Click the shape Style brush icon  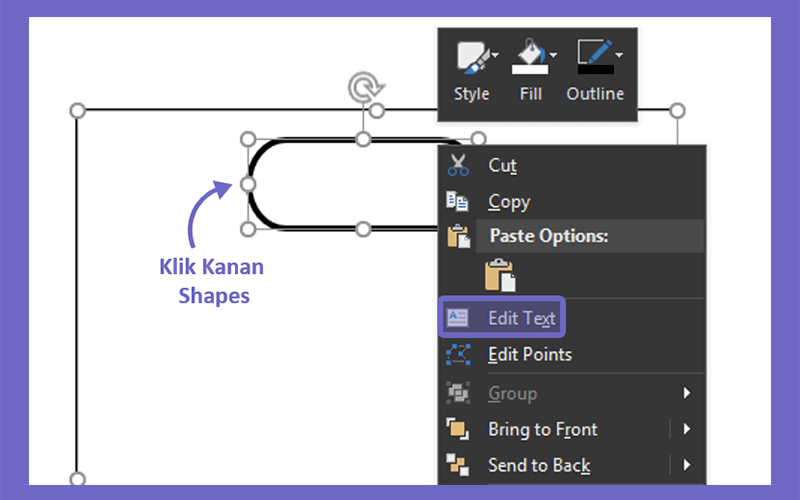[472, 57]
